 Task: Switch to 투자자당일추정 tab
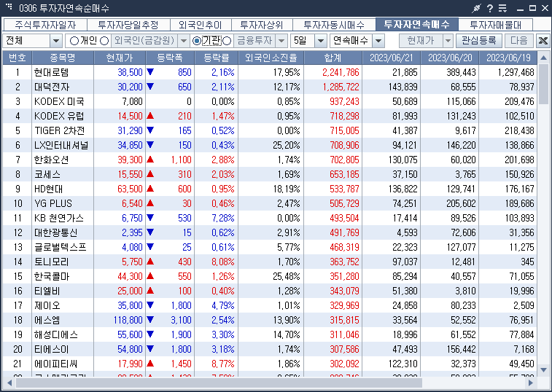pyautogui.click(x=128, y=25)
